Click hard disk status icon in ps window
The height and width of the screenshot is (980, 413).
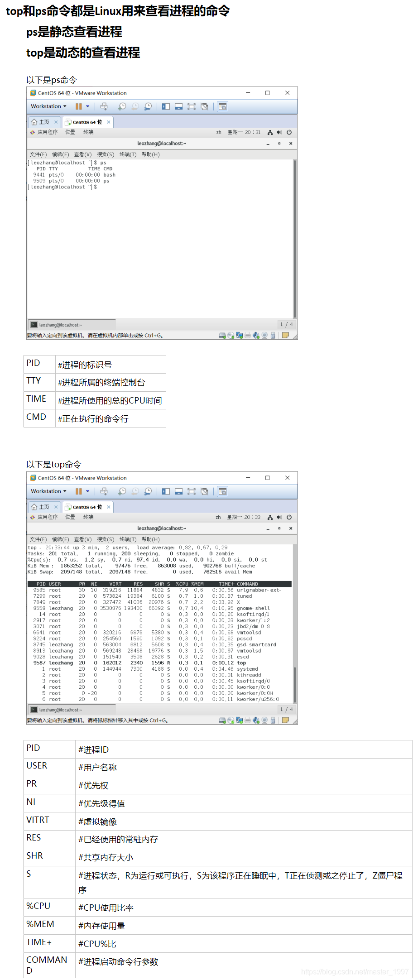pos(222,336)
